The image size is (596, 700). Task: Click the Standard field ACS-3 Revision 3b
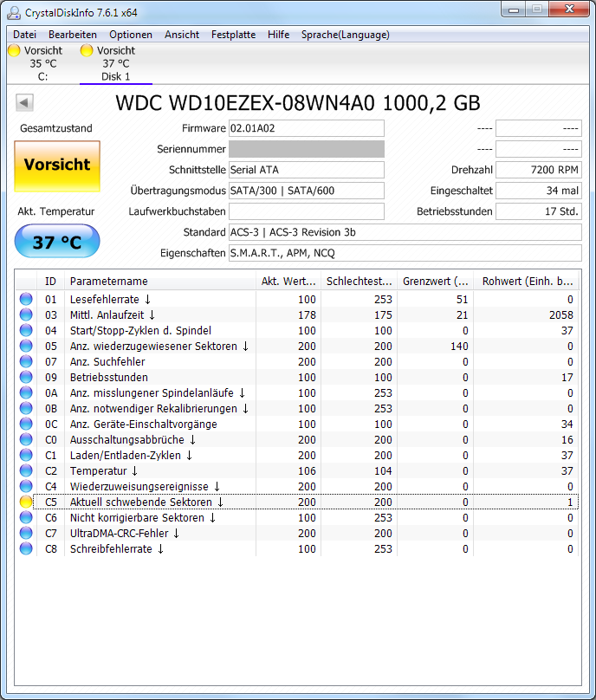click(405, 232)
